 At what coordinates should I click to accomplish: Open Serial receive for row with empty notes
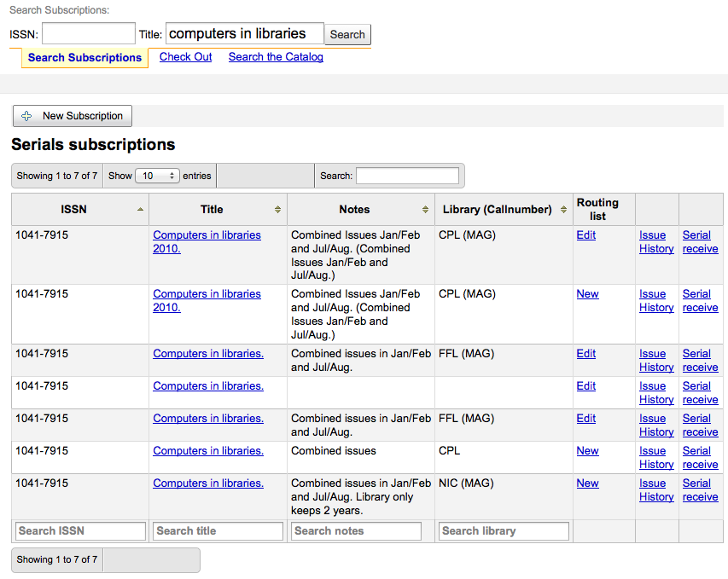[700, 393]
